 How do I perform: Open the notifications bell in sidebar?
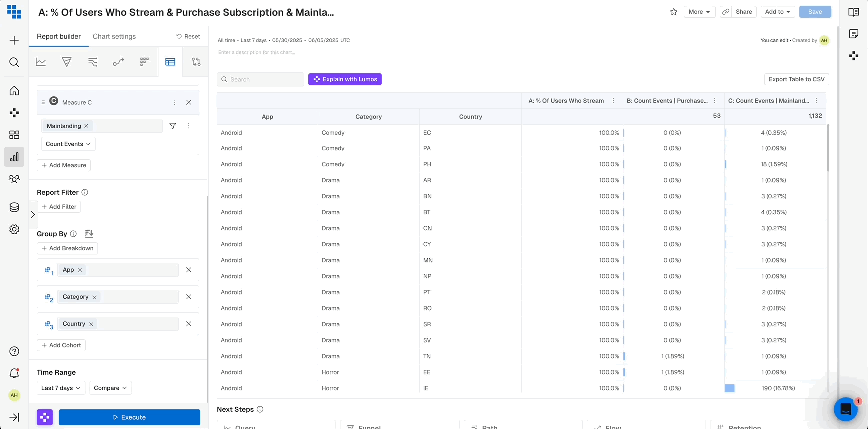tap(14, 373)
